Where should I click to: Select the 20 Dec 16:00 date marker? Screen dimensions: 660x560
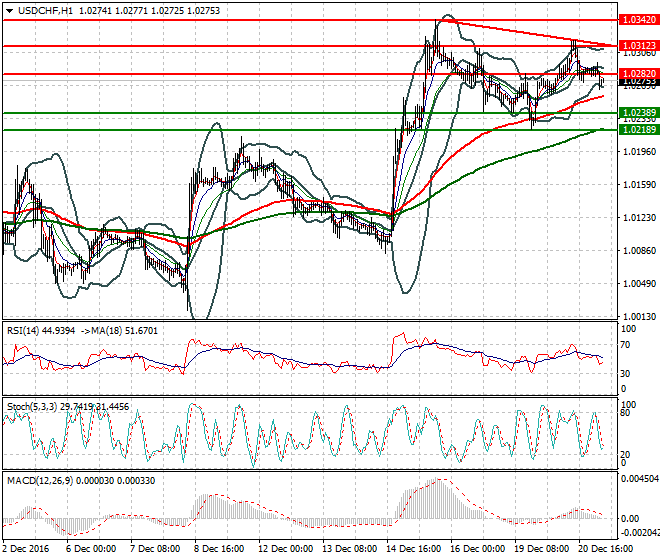(x=605, y=549)
